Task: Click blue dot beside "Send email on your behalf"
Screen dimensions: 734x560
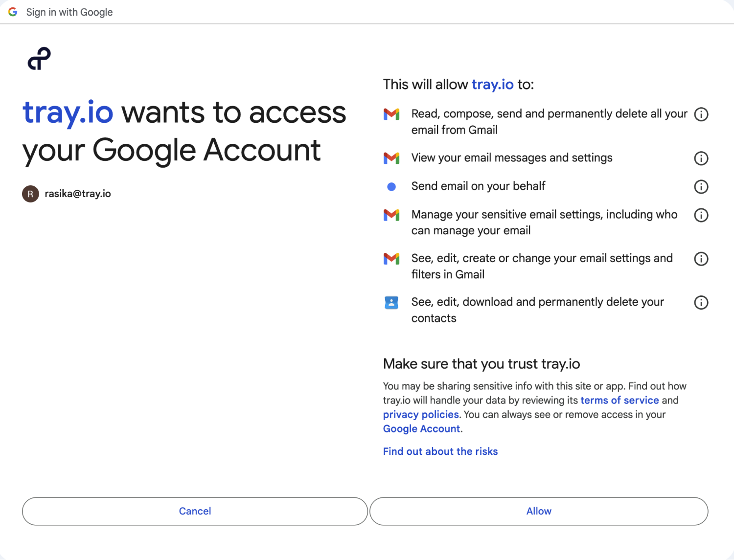Action: coord(391,187)
